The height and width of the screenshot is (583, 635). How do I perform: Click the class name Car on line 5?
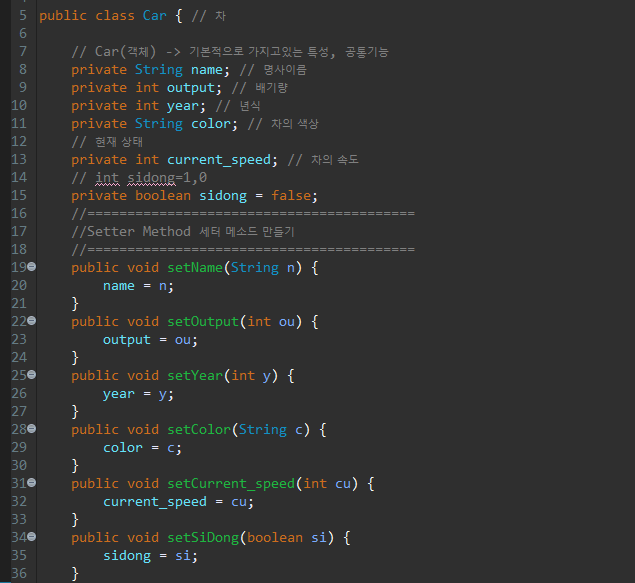154,16
